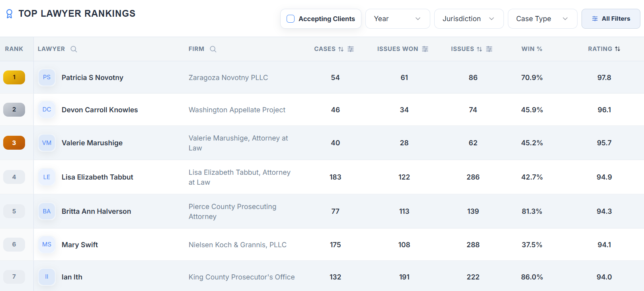Select lawyer Lisa Elizabeth Tabbut

coord(97,177)
